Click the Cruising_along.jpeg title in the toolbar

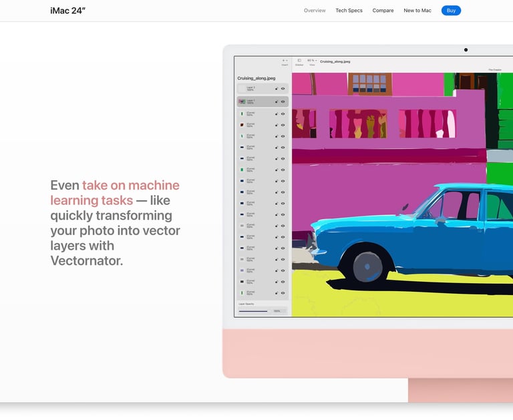(x=335, y=61)
